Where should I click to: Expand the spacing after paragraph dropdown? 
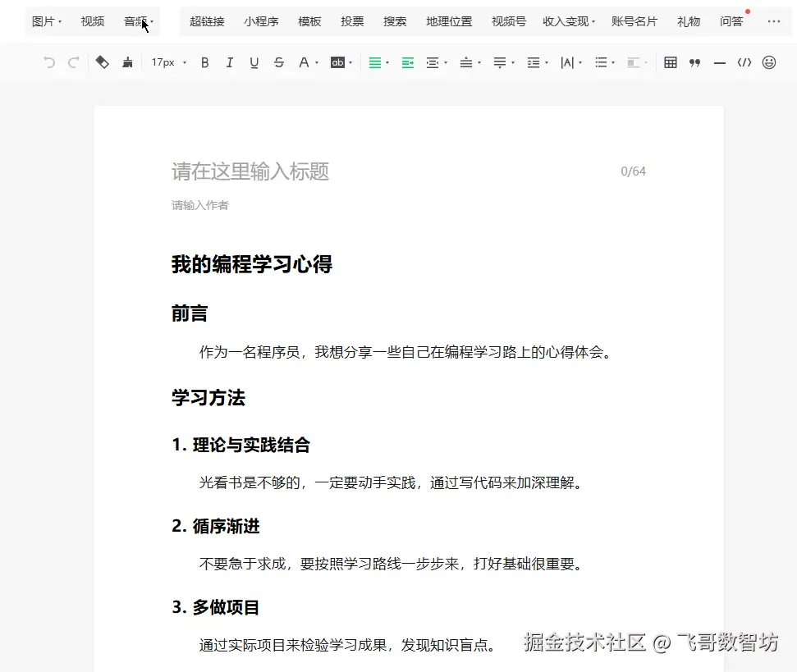[x=513, y=63]
